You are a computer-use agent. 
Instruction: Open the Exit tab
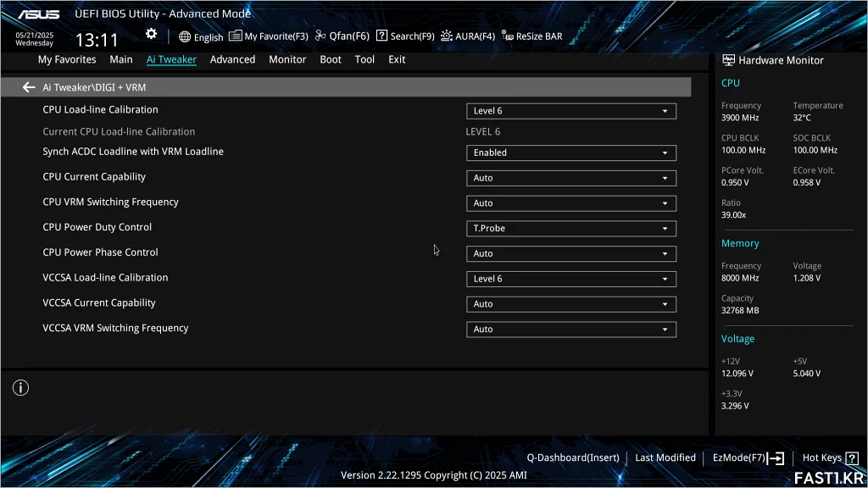click(x=397, y=60)
